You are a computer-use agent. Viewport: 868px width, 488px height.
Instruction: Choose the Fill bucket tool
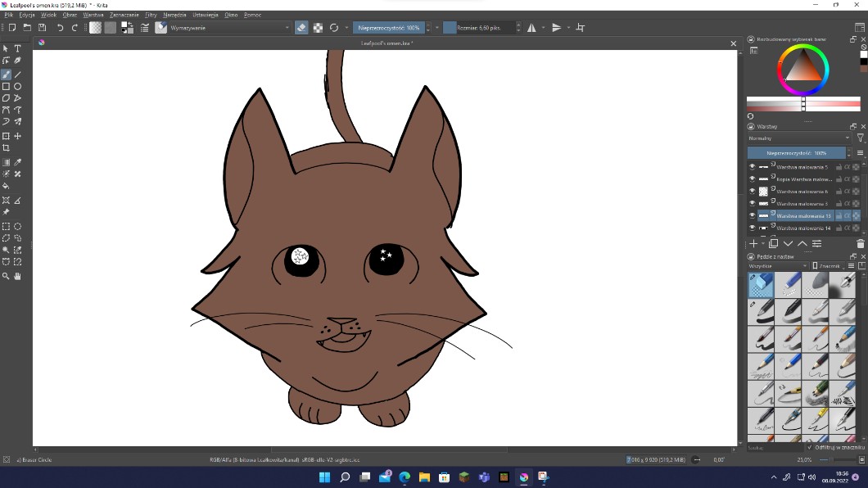[6, 186]
